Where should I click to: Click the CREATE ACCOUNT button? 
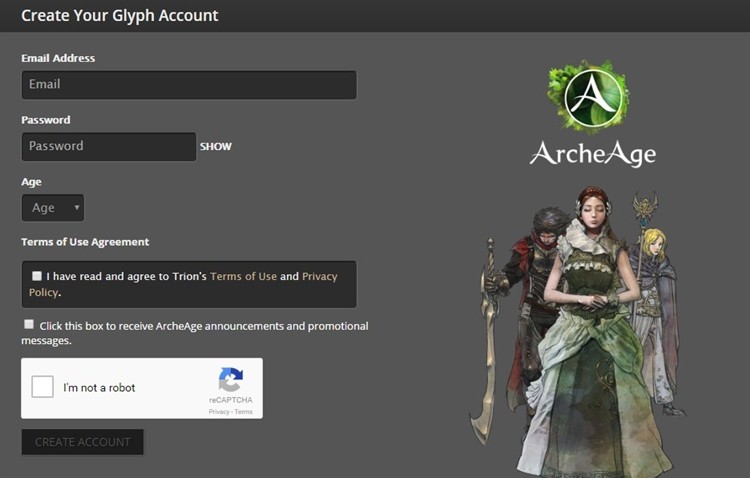click(x=82, y=442)
